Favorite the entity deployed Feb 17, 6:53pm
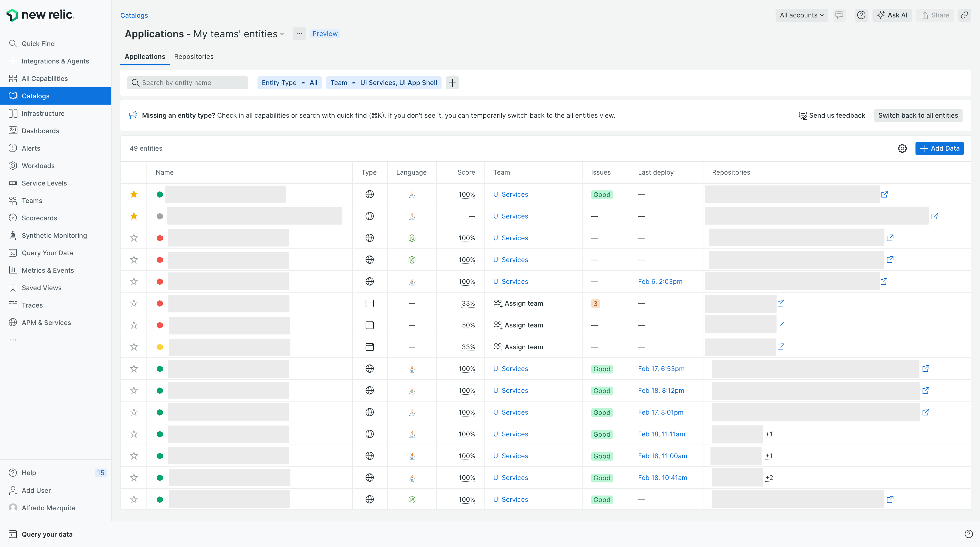This screenshot has height=547, width=980. click(x=134, y=369)
